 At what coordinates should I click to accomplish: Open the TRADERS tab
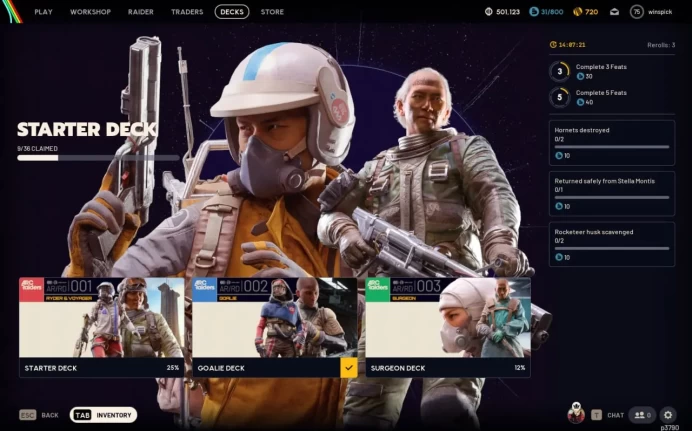coord(187,12)
